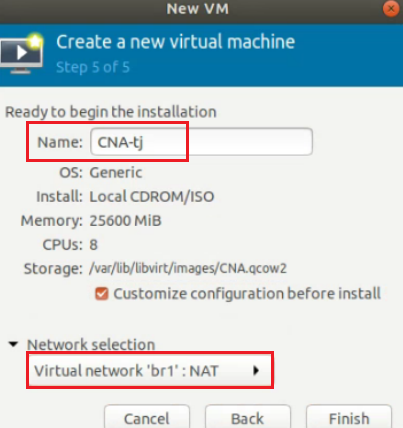Screen dimensions: 403x428
Task: Click the Storage path /var/lib/libvirt/images/CNA.qcow2
Action: 188,269
